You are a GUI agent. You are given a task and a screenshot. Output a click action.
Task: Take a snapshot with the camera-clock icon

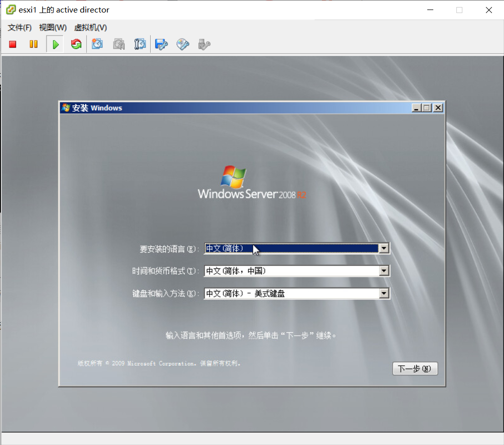[x=97, y=44]
